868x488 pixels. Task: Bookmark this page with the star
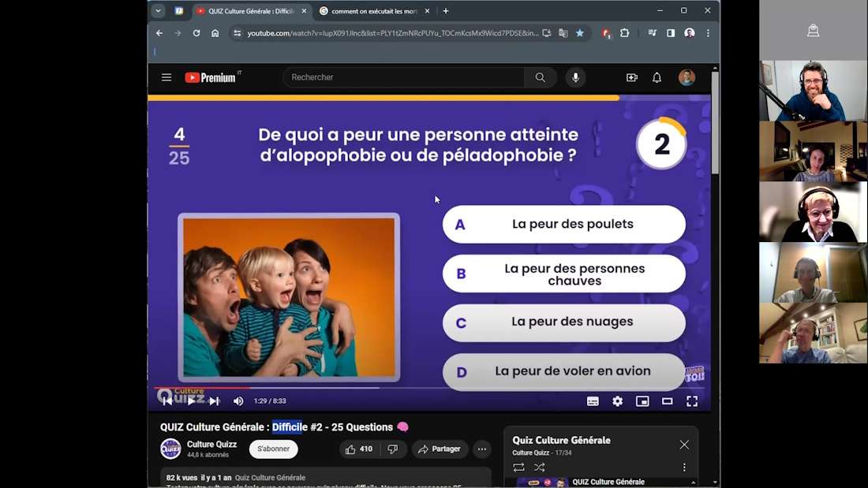click(580, 33)
